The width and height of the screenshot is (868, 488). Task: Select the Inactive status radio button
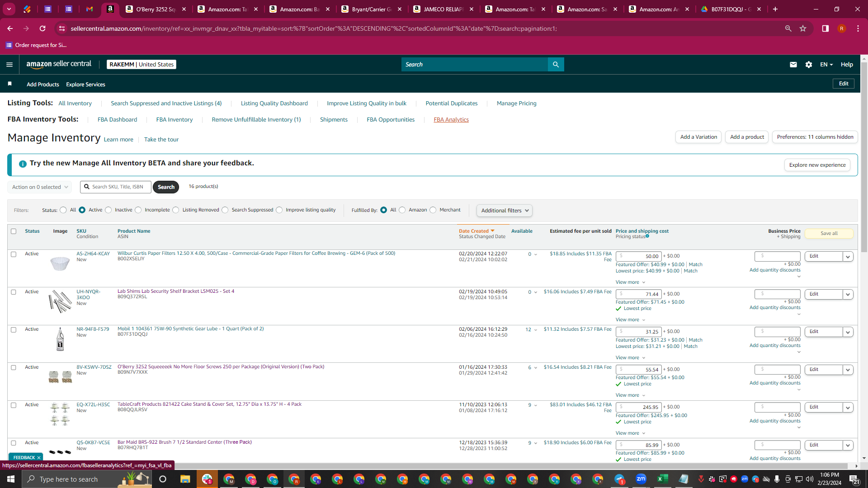(108, 210)
